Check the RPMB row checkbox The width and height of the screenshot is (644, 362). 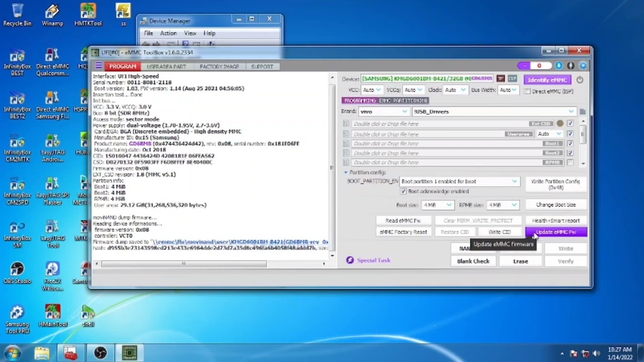[570, 162]
